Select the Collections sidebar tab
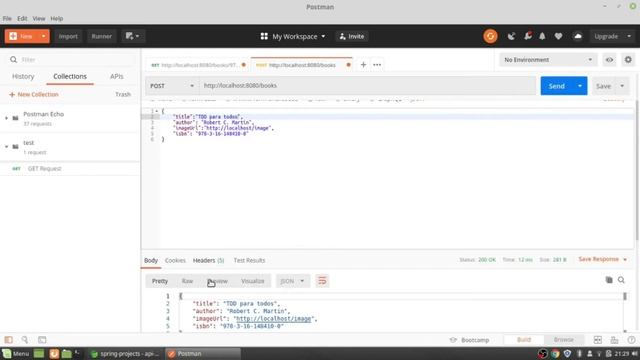The height and width of the screenshot is (360, 640). tap(70, 76)
